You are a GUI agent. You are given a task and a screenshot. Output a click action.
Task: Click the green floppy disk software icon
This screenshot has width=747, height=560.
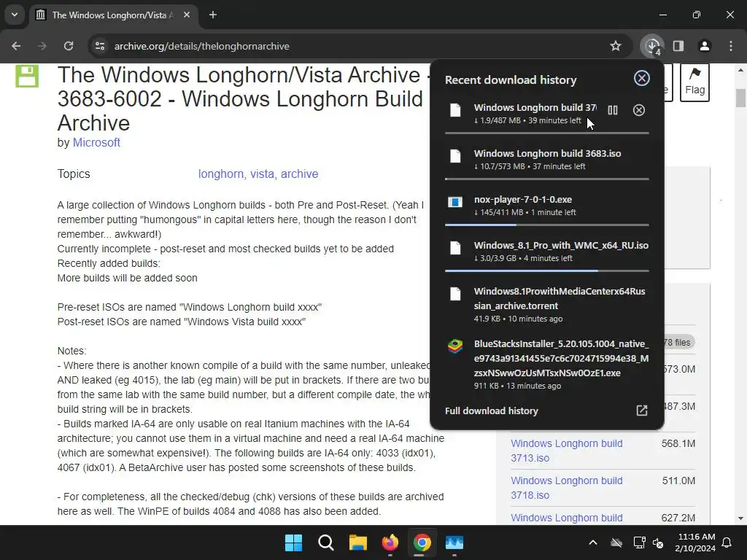point(27,76)
